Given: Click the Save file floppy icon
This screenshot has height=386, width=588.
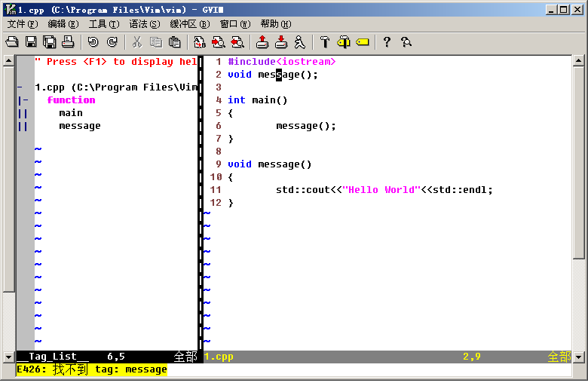Looking at the screenshot, I should (x=31, y=41).
